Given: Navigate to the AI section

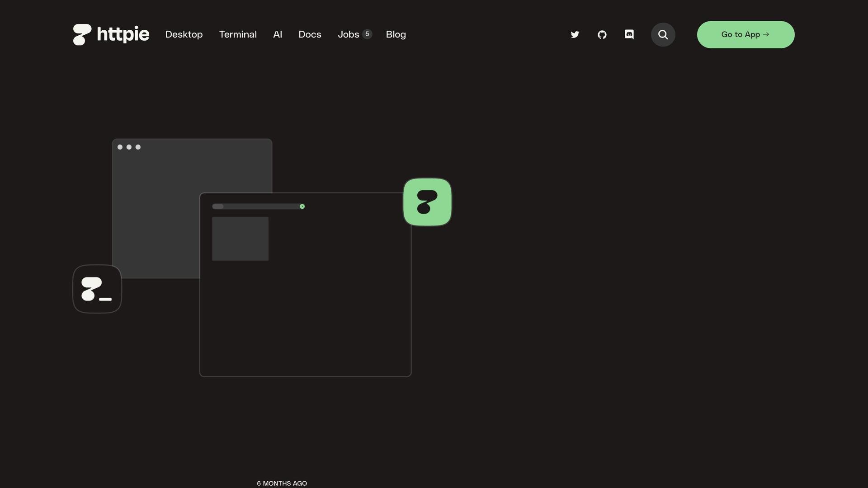Looking at the screenshot, I should tap(277, 34).
